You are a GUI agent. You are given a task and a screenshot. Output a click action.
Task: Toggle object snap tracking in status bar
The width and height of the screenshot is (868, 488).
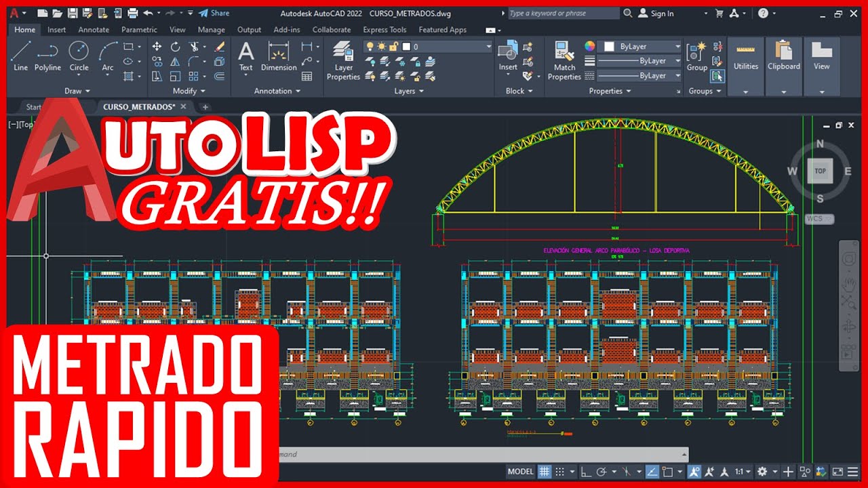point(652,472)
